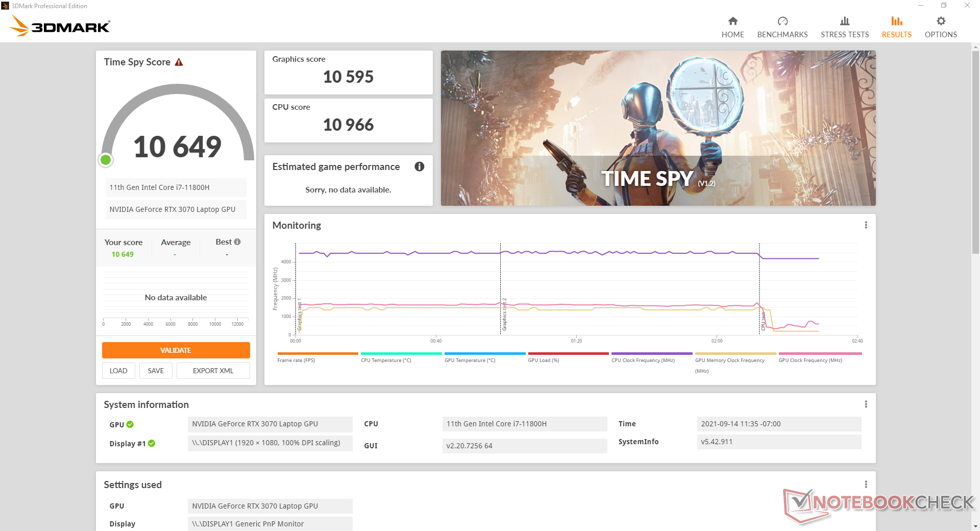This screenshot has width=980, height=531.
Task: Click the LOAD result button
Action: pyautogui.click(x=118, y=371)
